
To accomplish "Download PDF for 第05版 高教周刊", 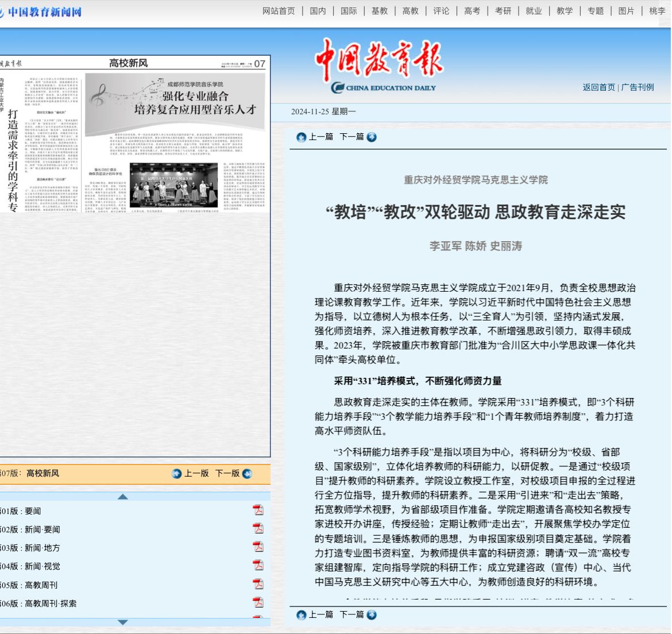I will pyautogui.click(x=258, y=584).
